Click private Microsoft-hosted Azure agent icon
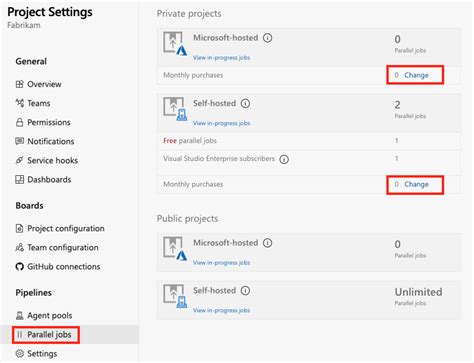 click(x=175, y=44)
